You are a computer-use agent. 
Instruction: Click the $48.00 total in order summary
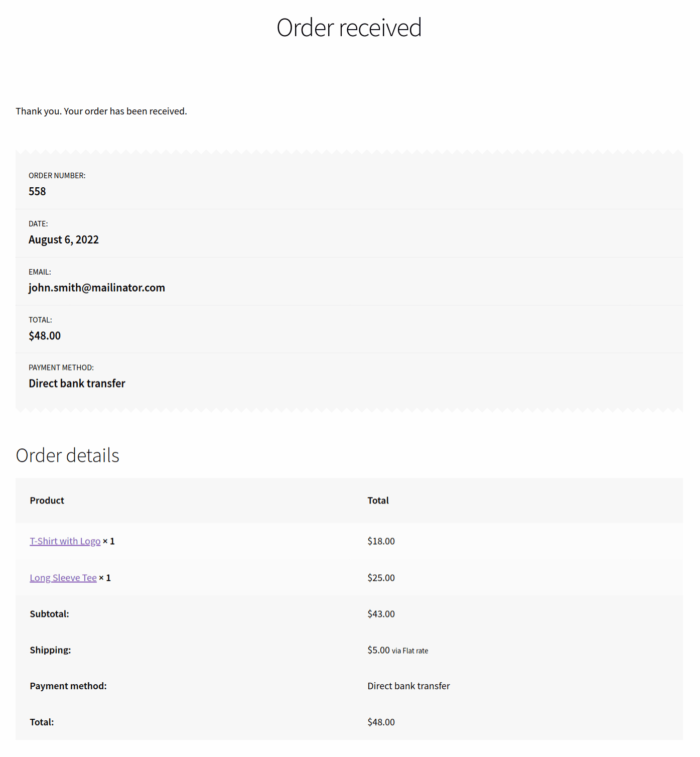45,336
